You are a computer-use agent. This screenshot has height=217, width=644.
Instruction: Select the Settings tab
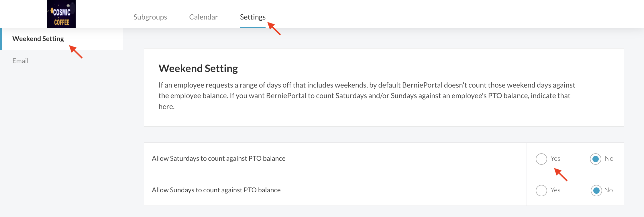[253, 17]
